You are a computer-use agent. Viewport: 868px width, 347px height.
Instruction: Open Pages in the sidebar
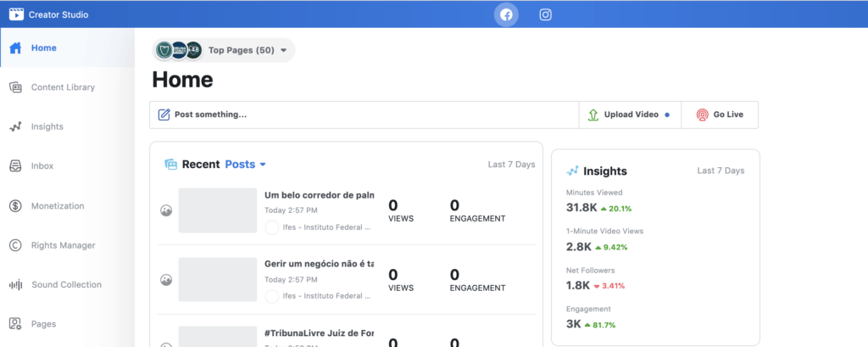click(67, 324)
